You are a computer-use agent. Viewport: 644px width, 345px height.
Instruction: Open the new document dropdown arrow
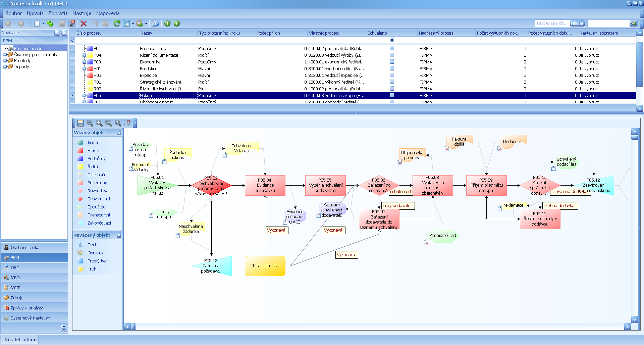pyautogui.click(x=43, y=23)
